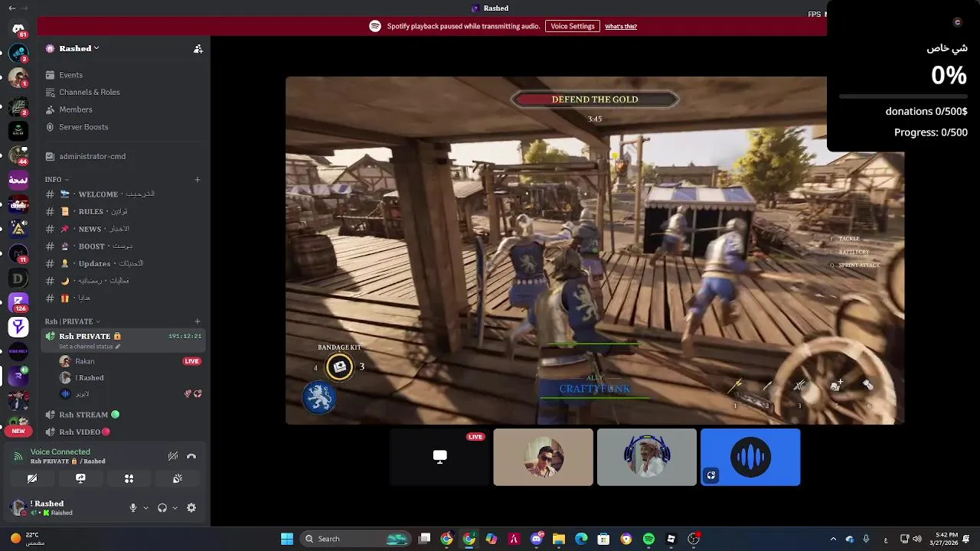Click the donations progress bar in overlay
Viewport: 980px width, 551px height.
click(903, 96)
